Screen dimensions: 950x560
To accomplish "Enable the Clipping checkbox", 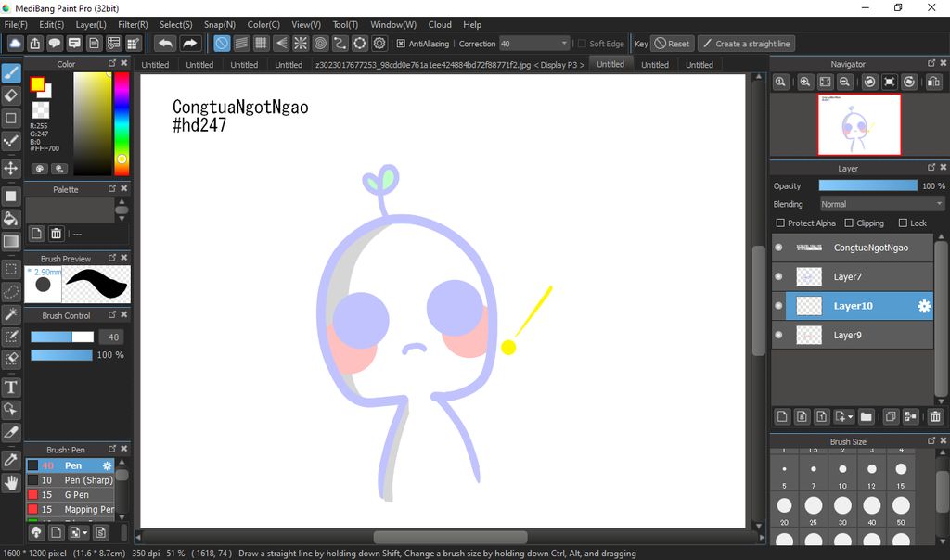I will (849, 223).
